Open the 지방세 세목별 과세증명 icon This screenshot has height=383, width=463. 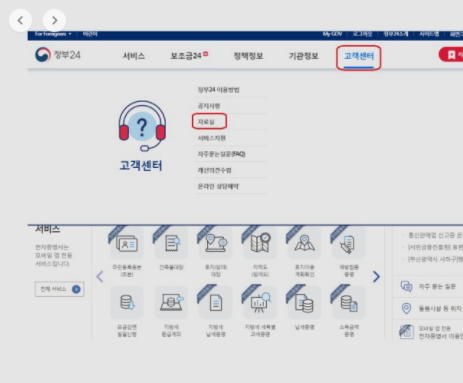click(x=260, y=303)
